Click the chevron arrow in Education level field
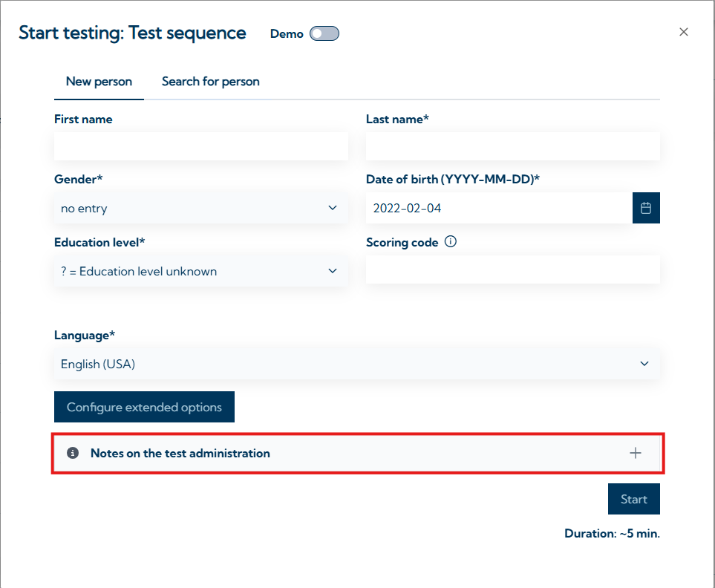 coord(333,271)
